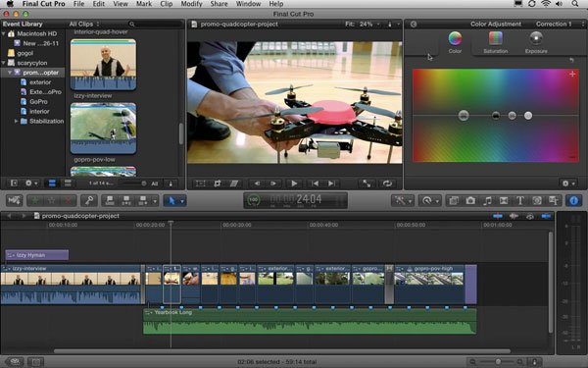Viewport: 588px width, 368px height.
Task: Open the Wi-Fi status menu
Action: [546, 4]
